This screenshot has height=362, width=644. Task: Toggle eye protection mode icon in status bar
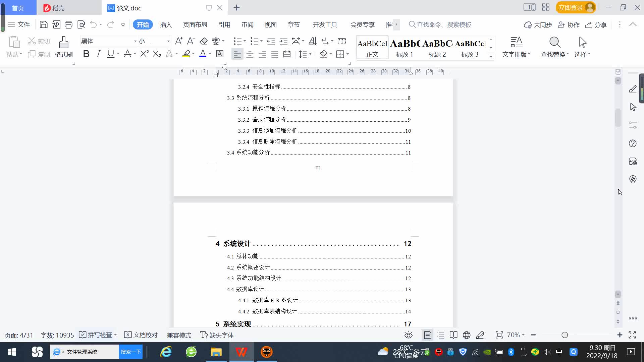(x=408, y=335)
